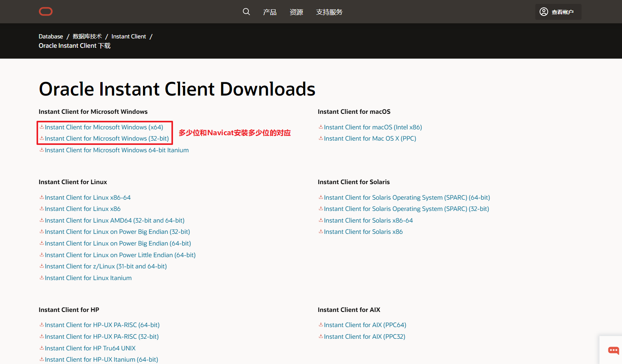Open Instant Client for Mac OS X (PPC)
Screen dimensions: 622x364
coord(370,139)
